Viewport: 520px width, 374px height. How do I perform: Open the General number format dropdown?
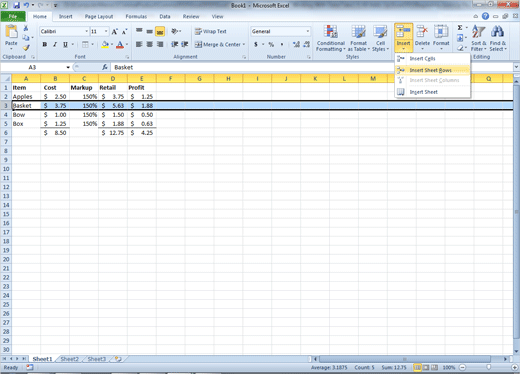pyautogui.click(x=308, y=31)
